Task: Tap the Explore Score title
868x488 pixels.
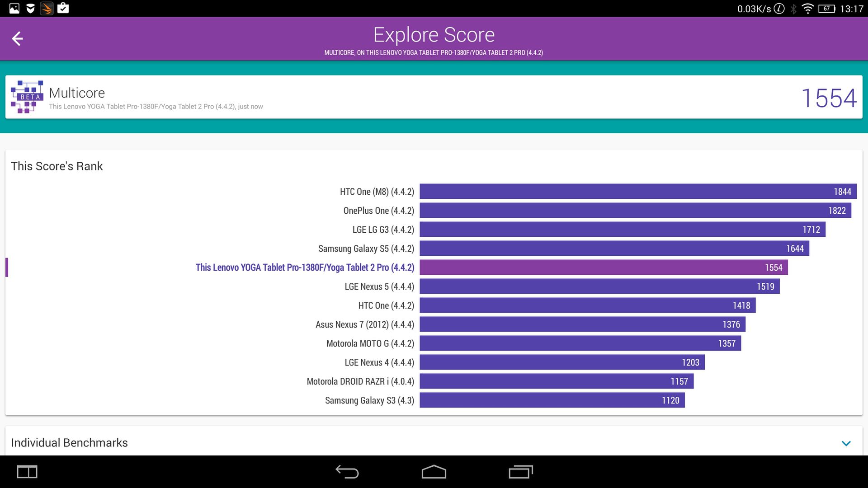Action: (434, 35)
